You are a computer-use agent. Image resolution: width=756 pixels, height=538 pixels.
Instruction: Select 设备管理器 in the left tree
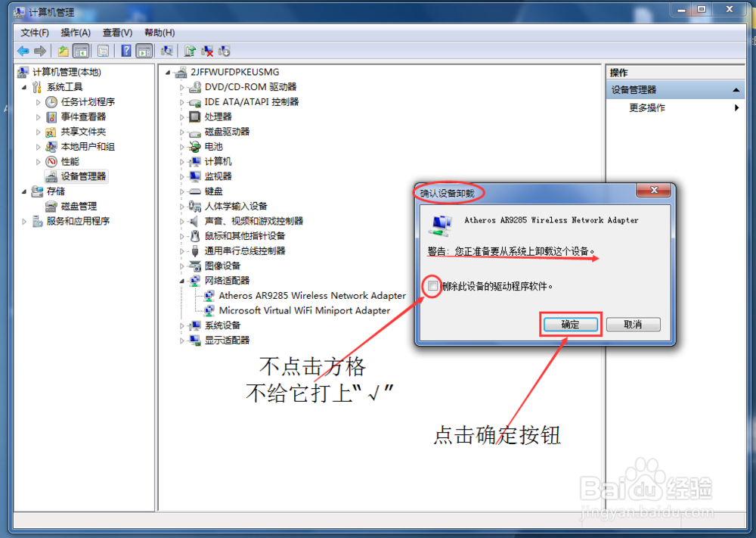click(83, 176)
